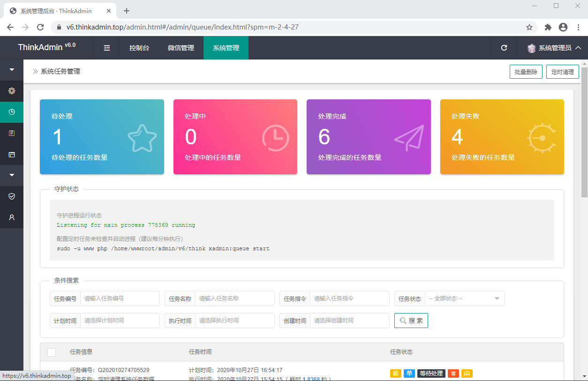Click the 任务名称 input field
588x381 pixels.
pyautogui.click(x=234, y=299)
